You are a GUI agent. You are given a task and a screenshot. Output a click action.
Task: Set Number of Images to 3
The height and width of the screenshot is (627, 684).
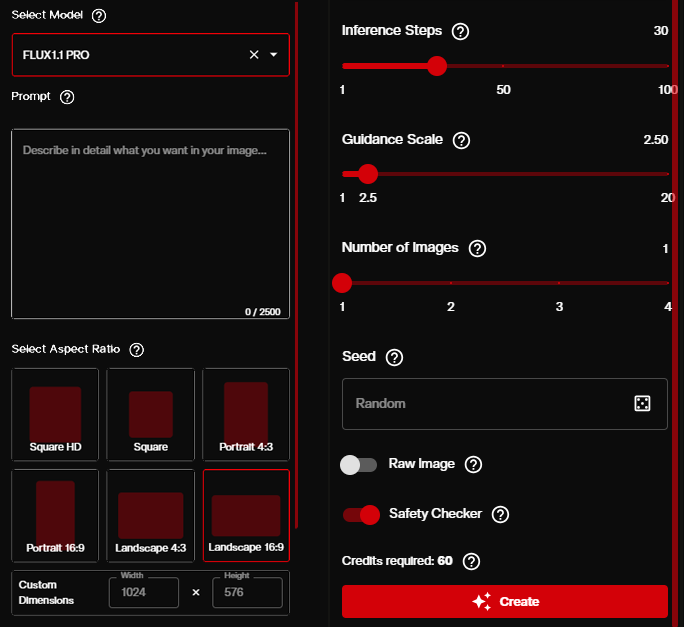pos(559,283)
